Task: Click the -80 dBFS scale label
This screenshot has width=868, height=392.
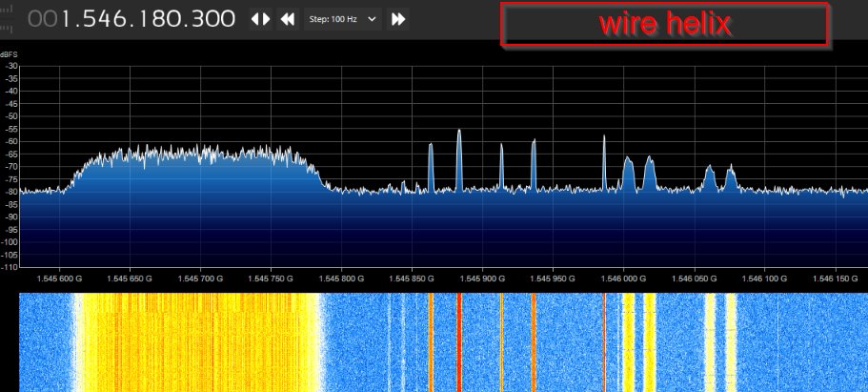Action: point(11,192)
